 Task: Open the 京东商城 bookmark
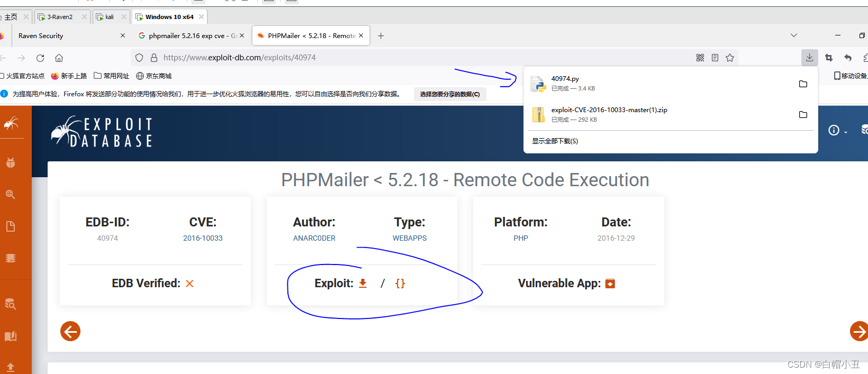(154, 76)
